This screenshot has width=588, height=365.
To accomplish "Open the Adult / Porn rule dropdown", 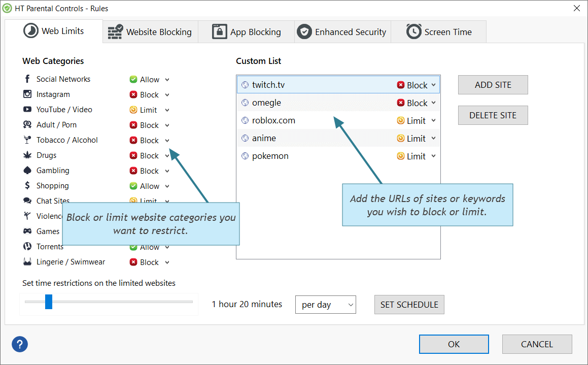I will [x=167, y=125].
